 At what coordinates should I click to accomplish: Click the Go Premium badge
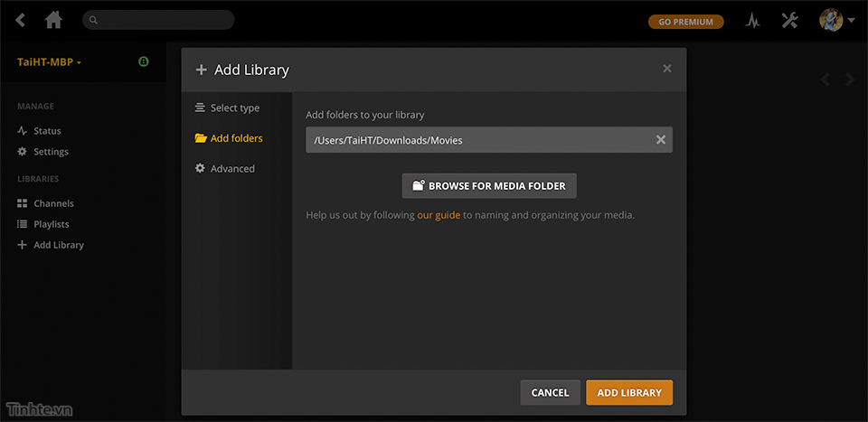(x=685, y=22)
